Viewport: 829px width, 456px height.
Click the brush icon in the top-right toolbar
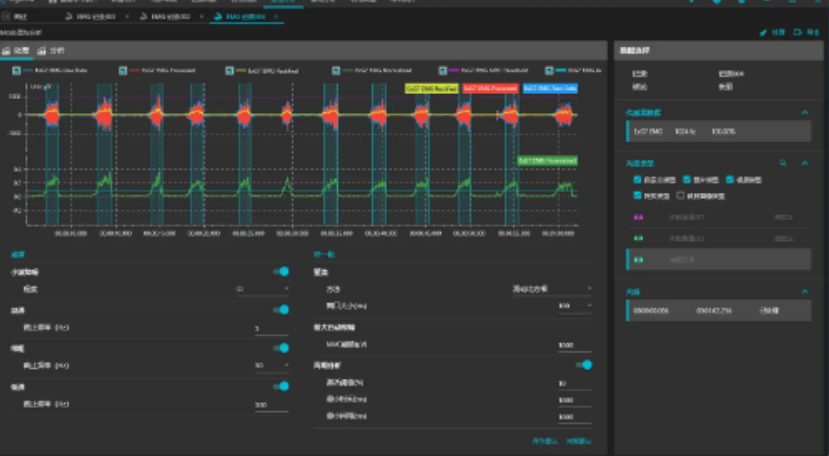765,33
